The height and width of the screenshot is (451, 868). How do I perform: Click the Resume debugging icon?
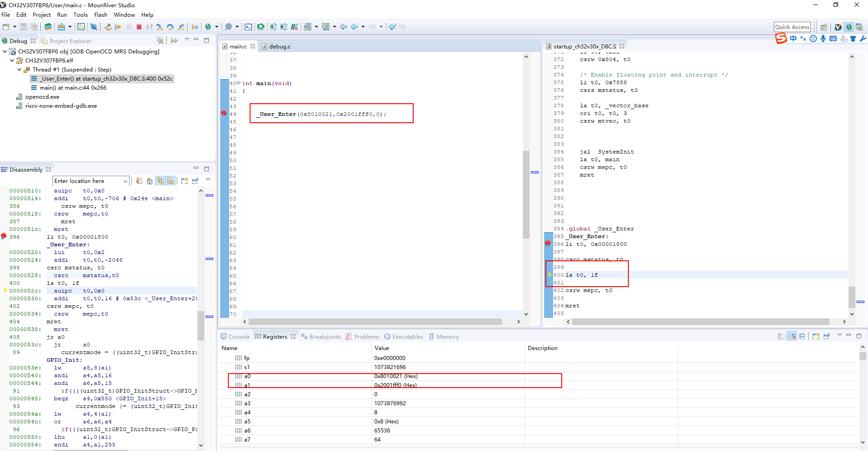tap(118, 27)
